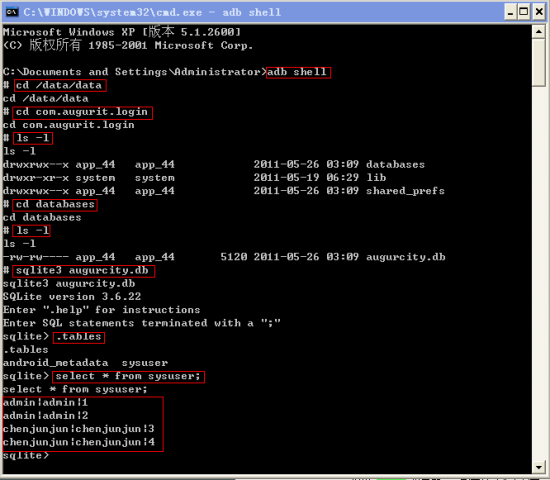Click the 'chenjunjun|chenjunjun|3' result row

coord(79,429)
